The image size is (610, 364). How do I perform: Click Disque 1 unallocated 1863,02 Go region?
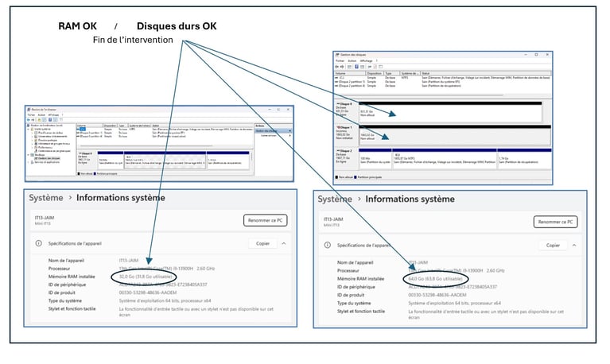(x=454, y=135)
